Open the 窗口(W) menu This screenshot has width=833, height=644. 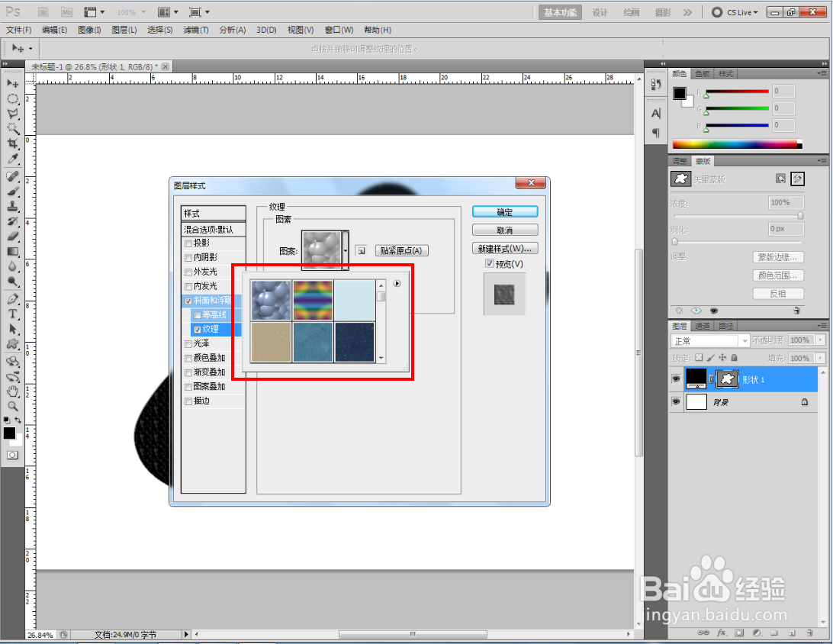click(339, 31)
